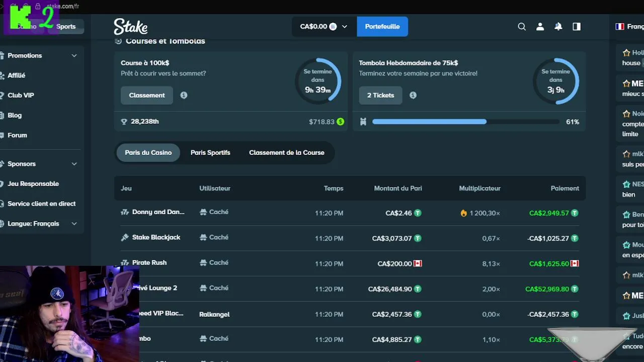Click the hidden-user icon in Stake Blackjack row
This screenshot has height=362, width=644.
point(203,237)
